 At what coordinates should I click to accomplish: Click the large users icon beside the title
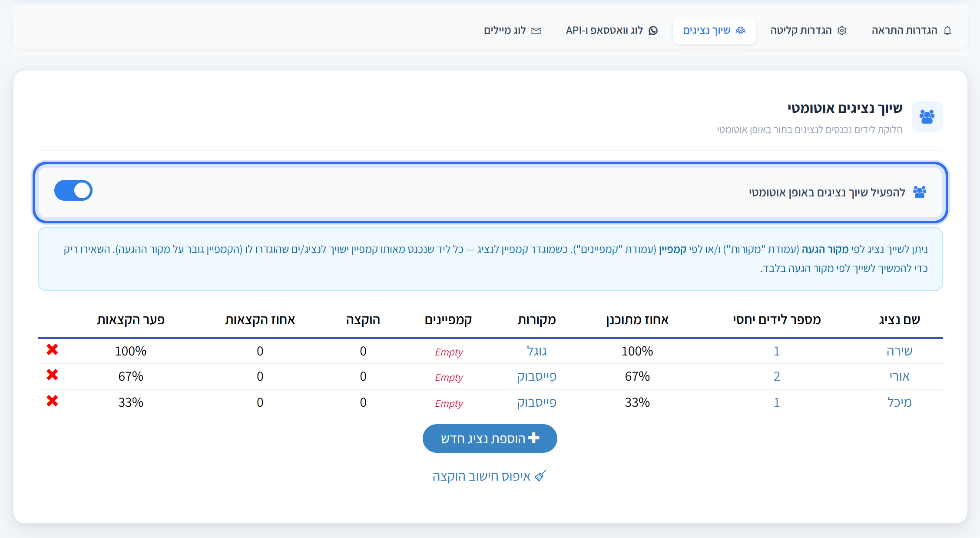coord(927,116)
